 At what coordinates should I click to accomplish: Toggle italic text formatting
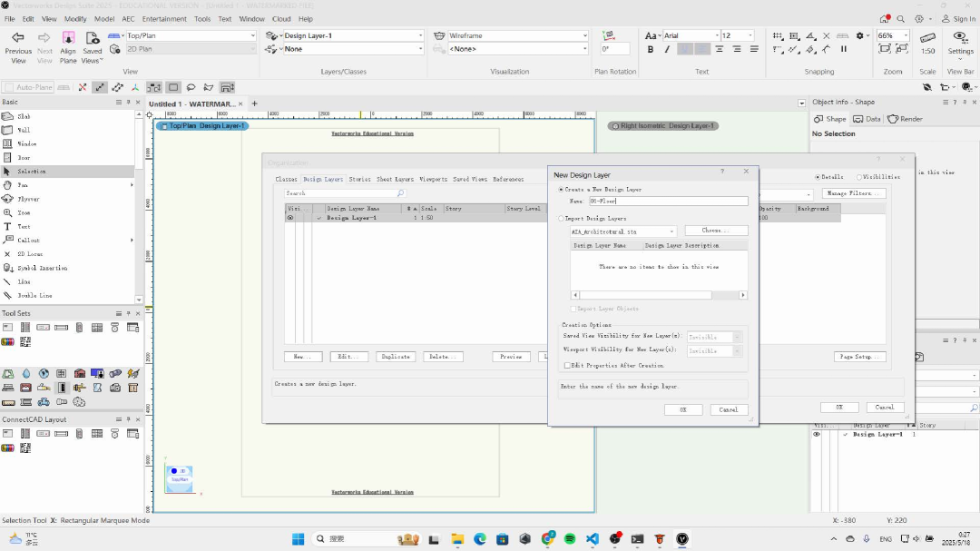[x=667, y=49]
